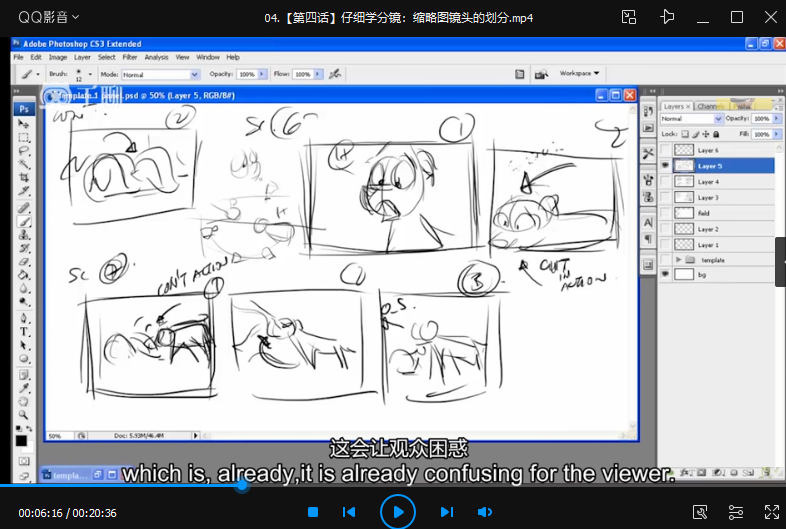Skip to the next video
Image resolution: width=786 pixels, height=529 pixels.
[447, 512]
